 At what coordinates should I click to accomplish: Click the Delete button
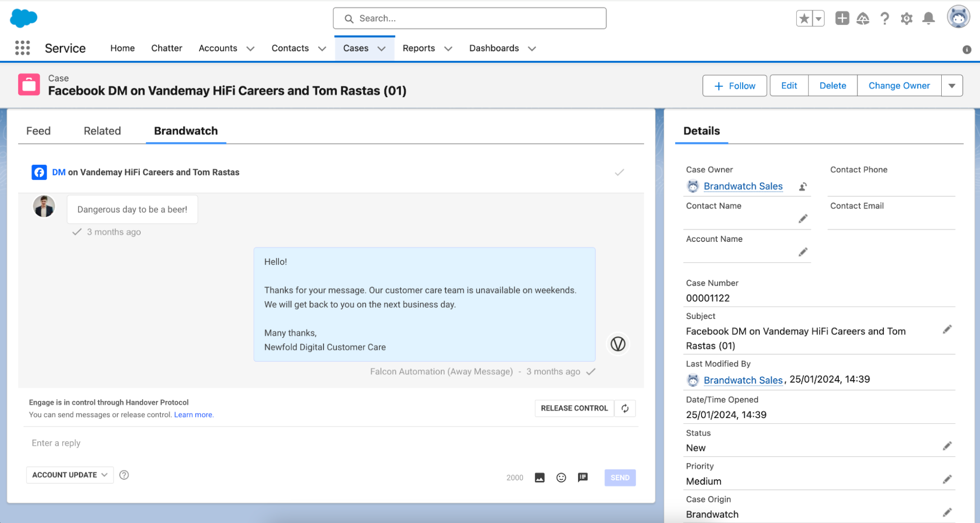(832, 86)
